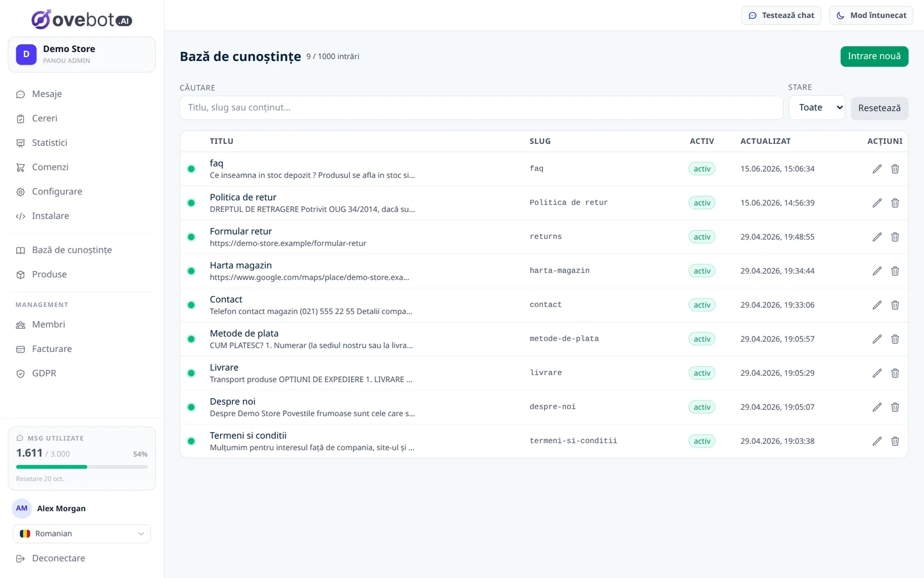Delete the Politica de retur entry

(895, 203)
